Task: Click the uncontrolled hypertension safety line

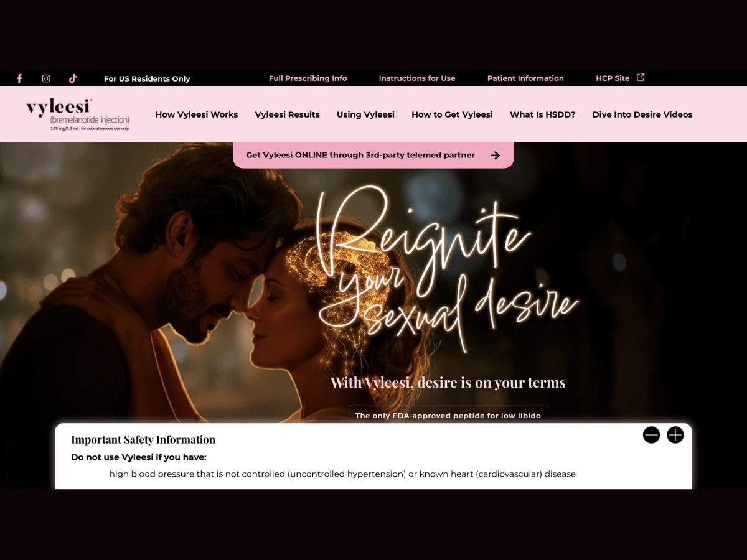Action: pyautogui.click(x=342, y=474)
